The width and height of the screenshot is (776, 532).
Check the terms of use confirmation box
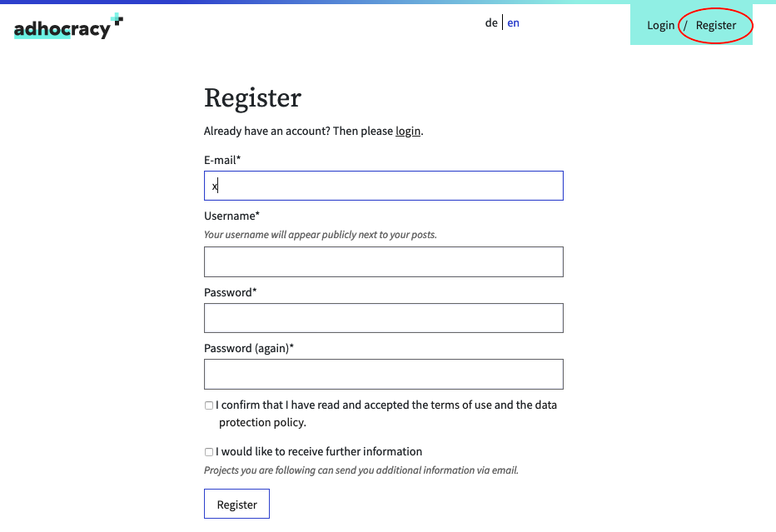(x=209, y=405)
